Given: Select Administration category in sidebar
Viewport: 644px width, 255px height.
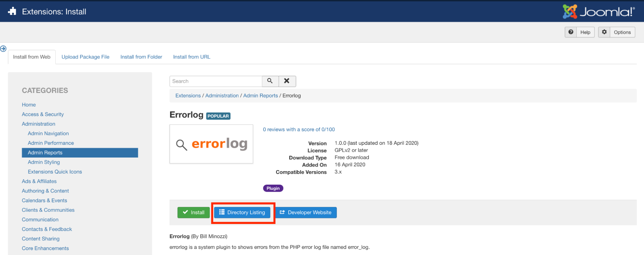Looking at the screenshot, I should (39, 124).
